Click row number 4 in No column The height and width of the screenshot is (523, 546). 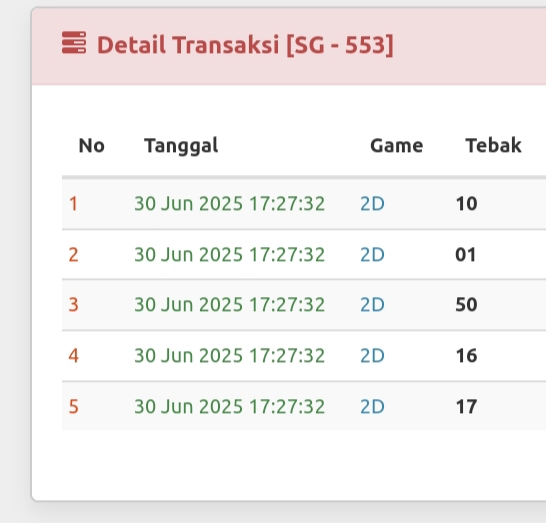coord(73,356)
